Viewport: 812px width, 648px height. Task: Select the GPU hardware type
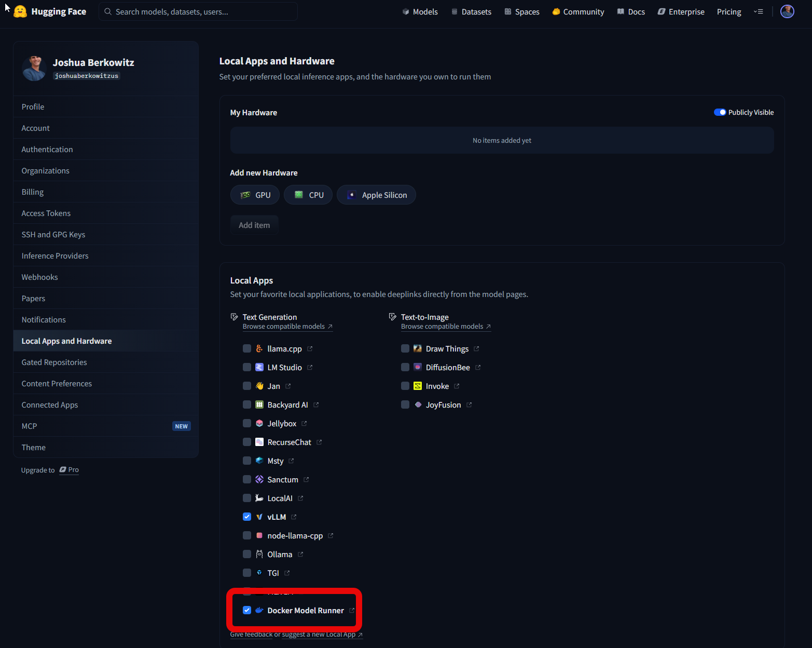click(255, 195)
